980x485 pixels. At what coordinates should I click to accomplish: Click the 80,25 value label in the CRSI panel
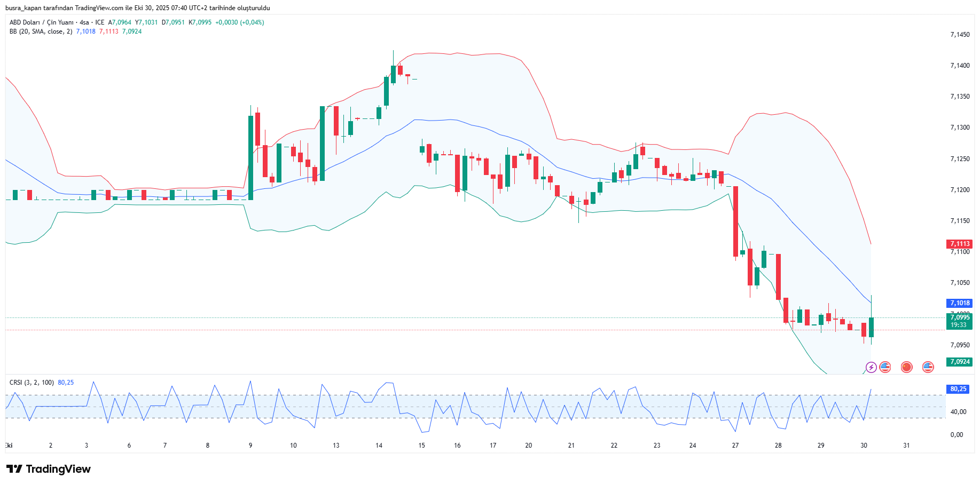[x=957, y=389]
